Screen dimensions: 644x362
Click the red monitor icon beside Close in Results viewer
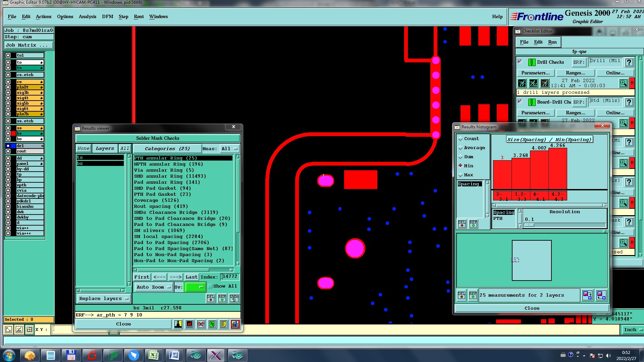click(x=190, y=324)
